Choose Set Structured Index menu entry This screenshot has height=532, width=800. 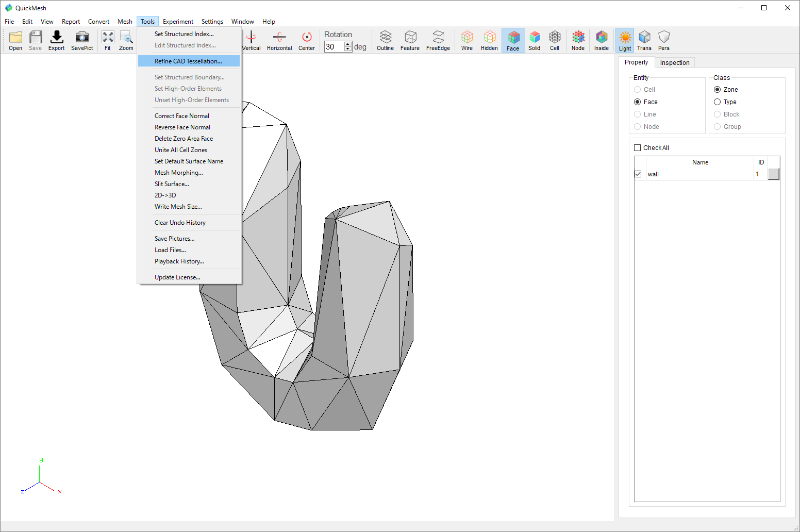click(x=189, y=34)
